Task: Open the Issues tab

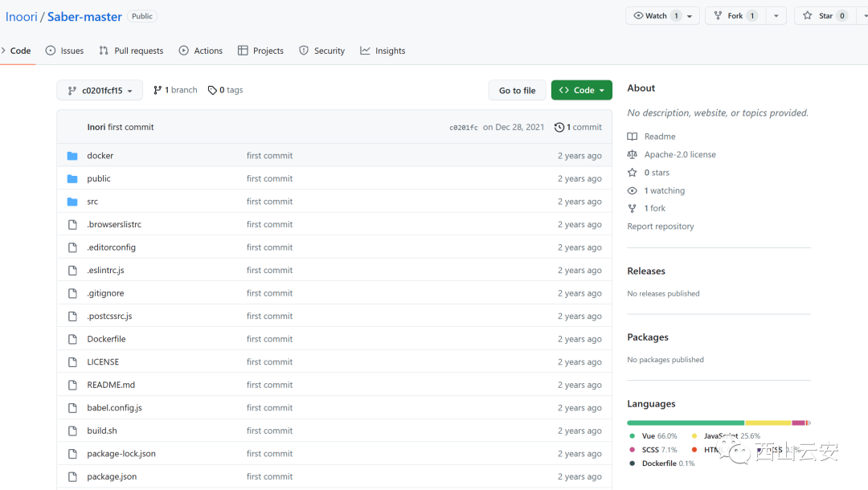Action: tap(65, 51)
